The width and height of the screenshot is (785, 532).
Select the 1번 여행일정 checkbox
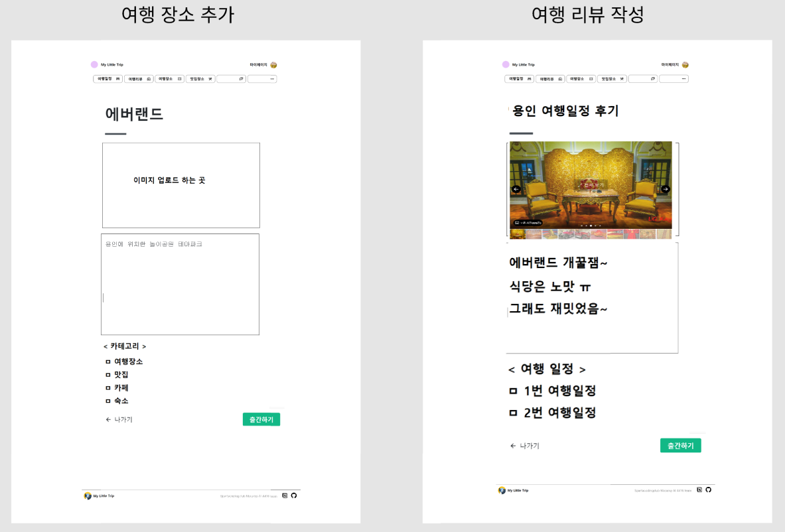tap(513, 391)
